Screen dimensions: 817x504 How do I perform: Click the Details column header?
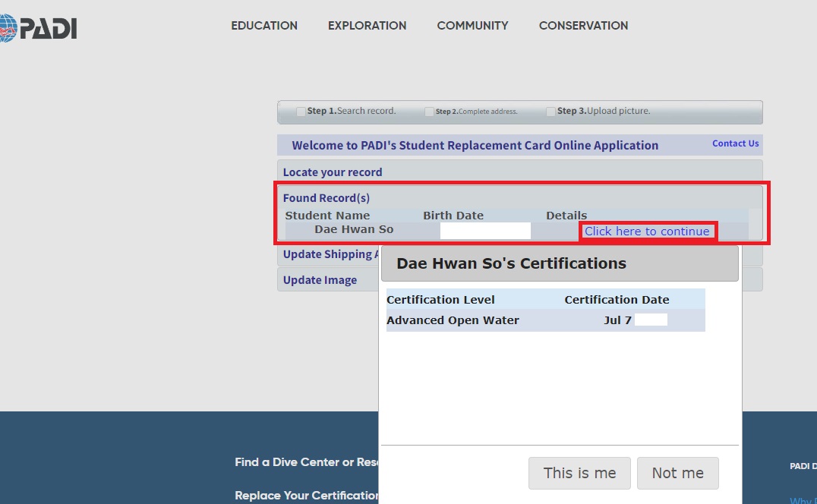click(x=566, y=216)
